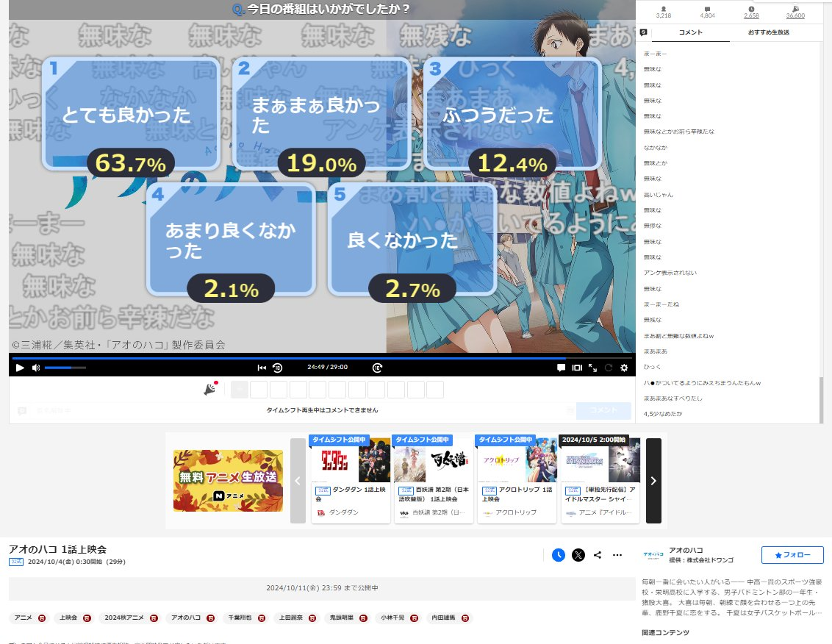Seek along the video progress bar
This screenshot has height=644, width=832.
click(322, 358)
